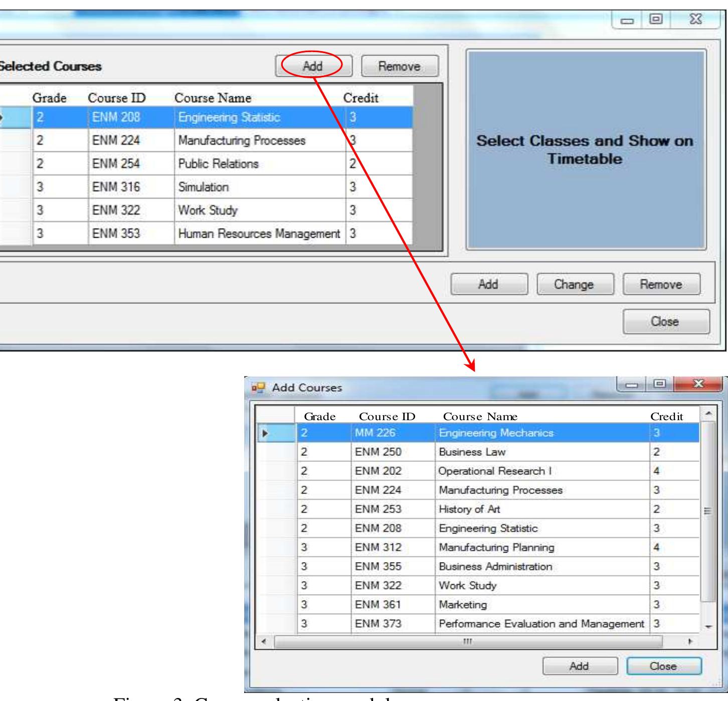The width and height of the screenshot is (728, 701).
Task: Click Add in the Add Courses dialog
Action: [x=580, y=666]
